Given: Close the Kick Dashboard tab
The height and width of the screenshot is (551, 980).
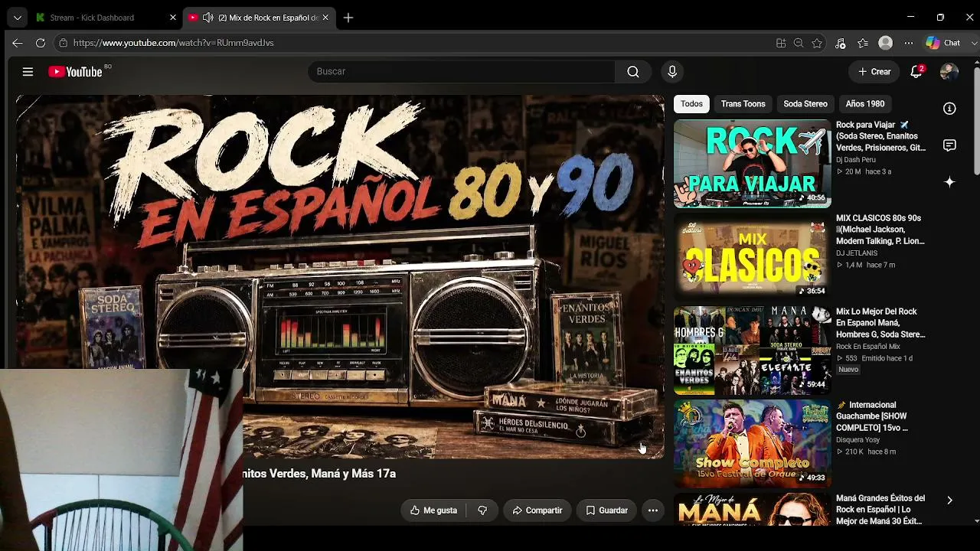Looking at the screenshot, I should coord(172,18).
